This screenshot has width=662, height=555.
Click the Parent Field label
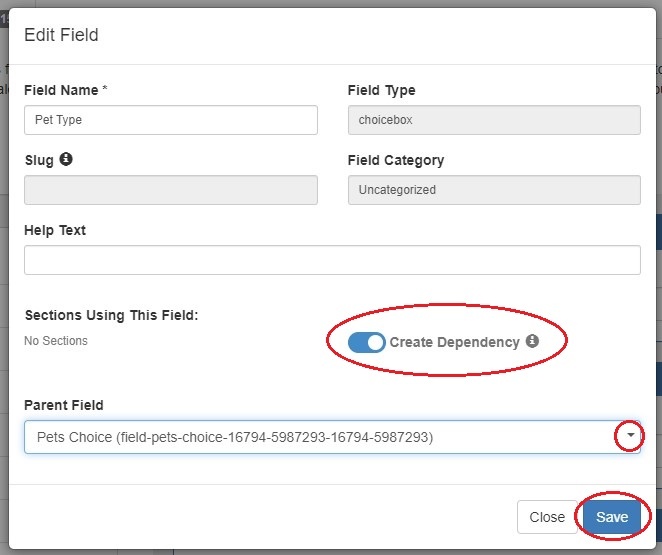[x=64, y=405]
